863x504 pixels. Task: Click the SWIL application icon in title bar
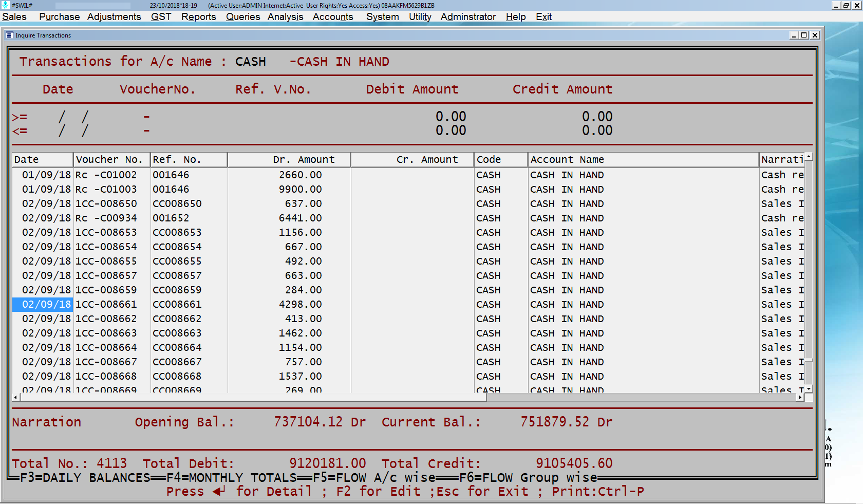pos(5,5)
